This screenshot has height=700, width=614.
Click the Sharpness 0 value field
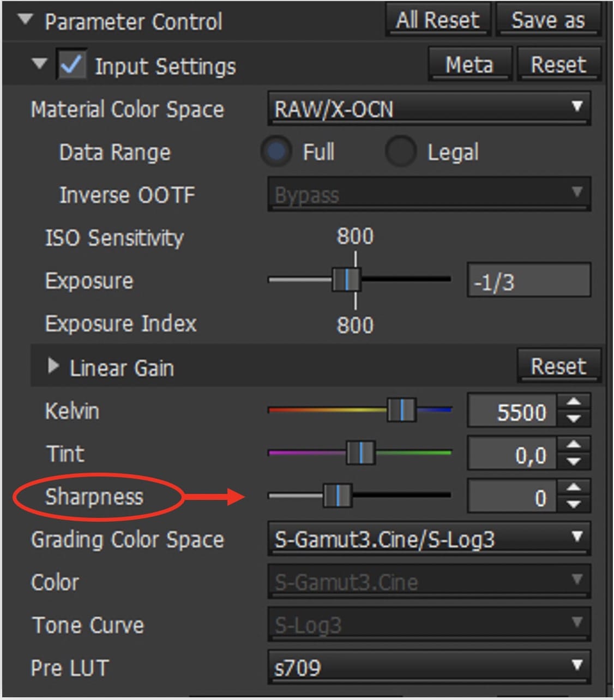[x=512, y=497]
